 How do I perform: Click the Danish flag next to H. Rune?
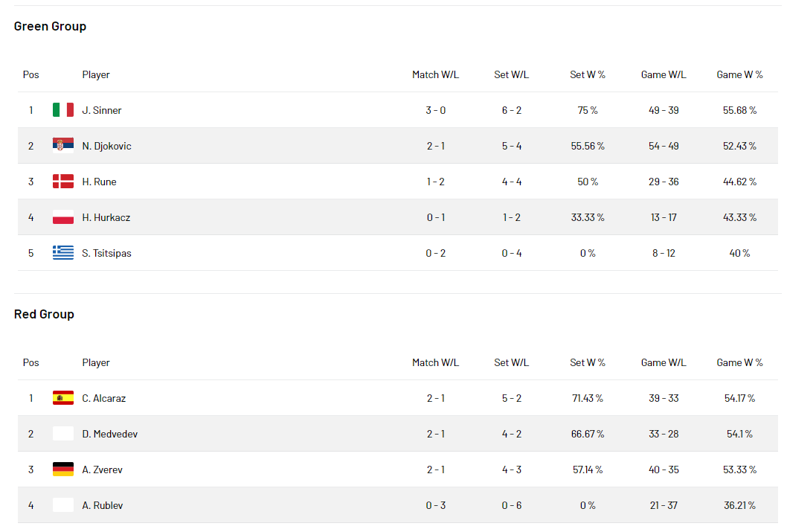click(x=63, y=182)
